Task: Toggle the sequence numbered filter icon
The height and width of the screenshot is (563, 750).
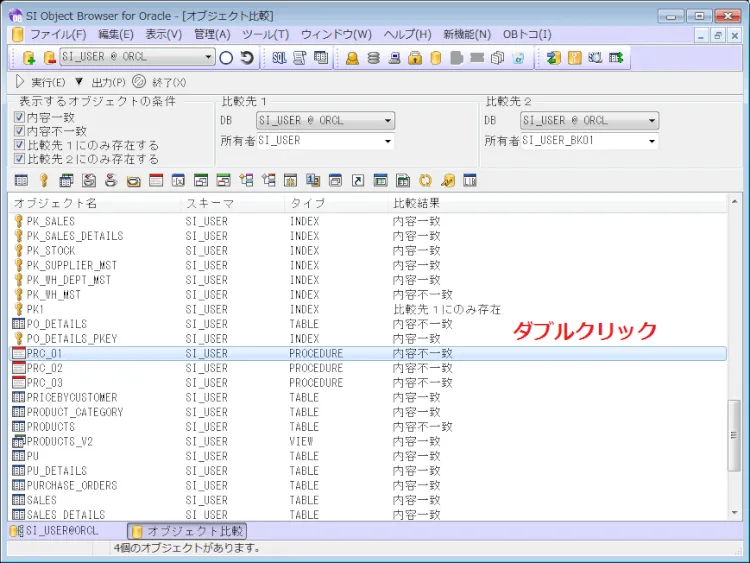Action: [x=313, y=180]
